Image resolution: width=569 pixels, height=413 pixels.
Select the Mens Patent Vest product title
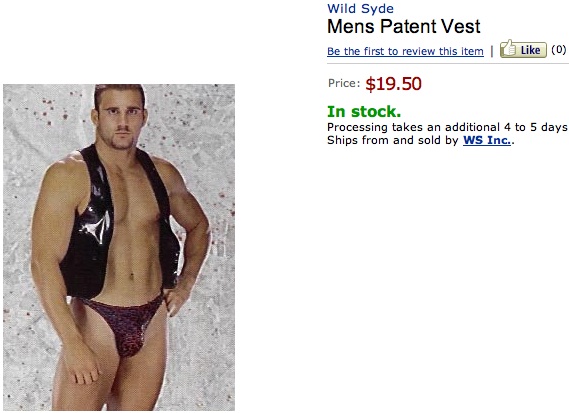404,26
